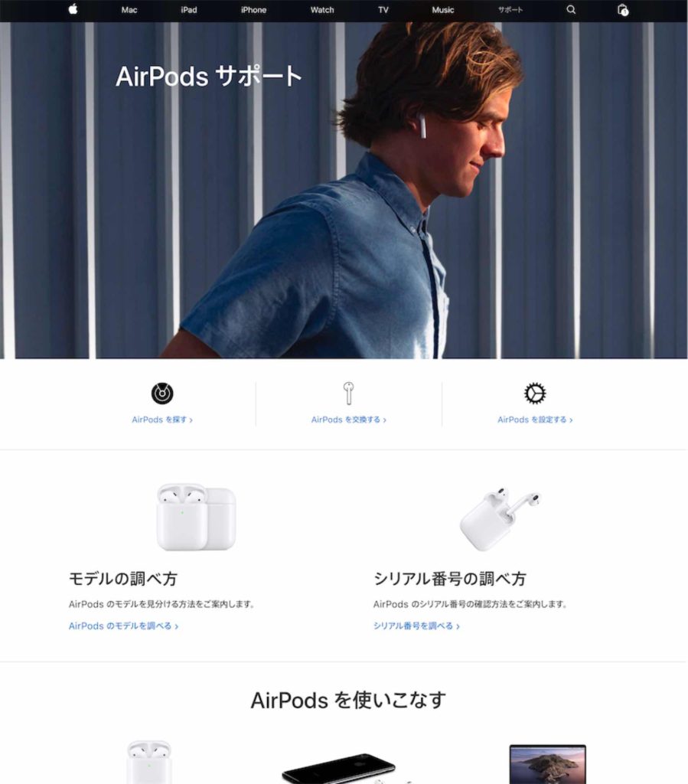This screenshot has width=688, height=784.
Task: Open the search magnifier icon
Action: 571,9
